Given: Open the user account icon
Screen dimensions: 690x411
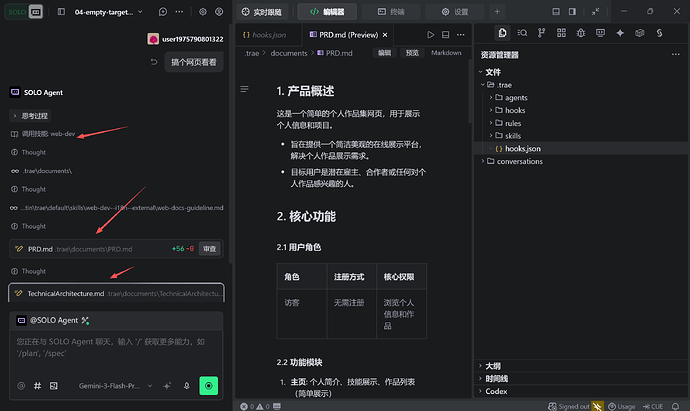Looking at the screenshot, I should [219, 12].
